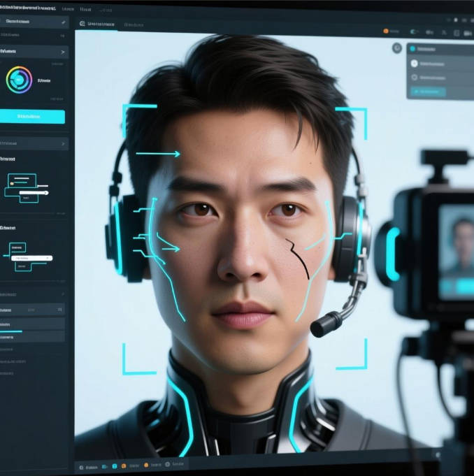Viewport: 474px width, 476px height.
Task: Select the hollow circle option in floating panel
Action: click(x=414, y=78)
